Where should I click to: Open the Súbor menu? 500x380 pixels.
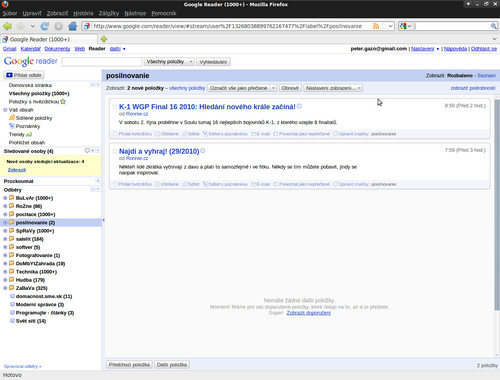pyautogui.click(x=10, y=13)
